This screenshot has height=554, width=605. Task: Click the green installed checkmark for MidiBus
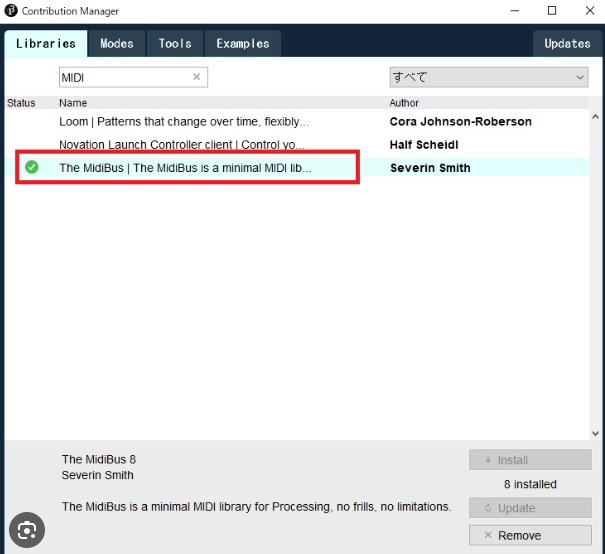coord(32,167)
